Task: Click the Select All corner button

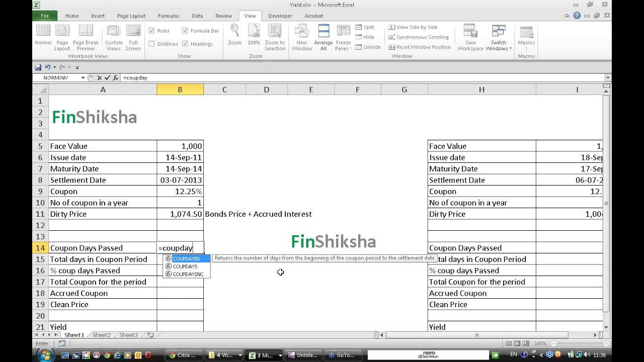Action: coord(41,89)
